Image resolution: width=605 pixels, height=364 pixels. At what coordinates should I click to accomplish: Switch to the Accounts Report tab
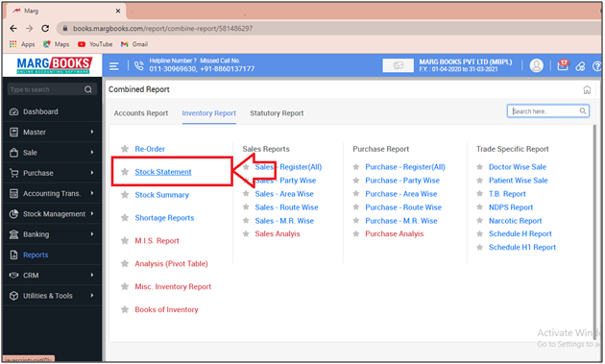[141, 113]
